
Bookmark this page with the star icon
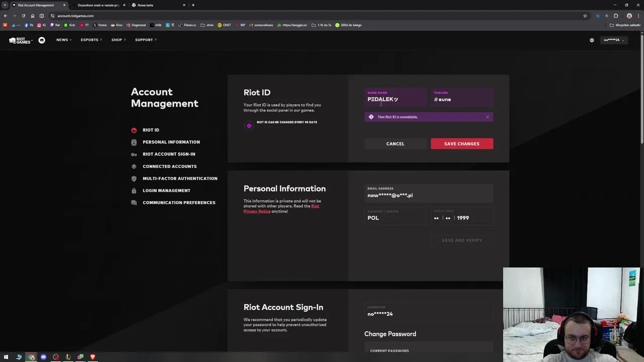[585, 16]
